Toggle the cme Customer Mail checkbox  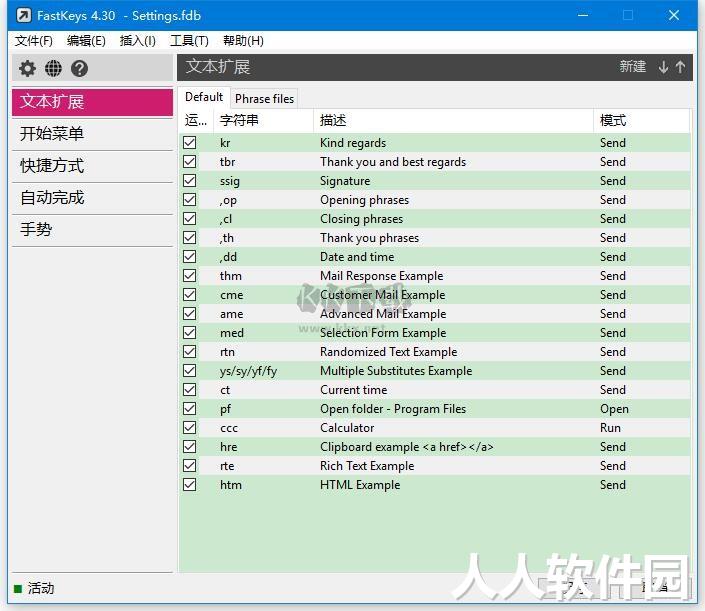(190, 294)
